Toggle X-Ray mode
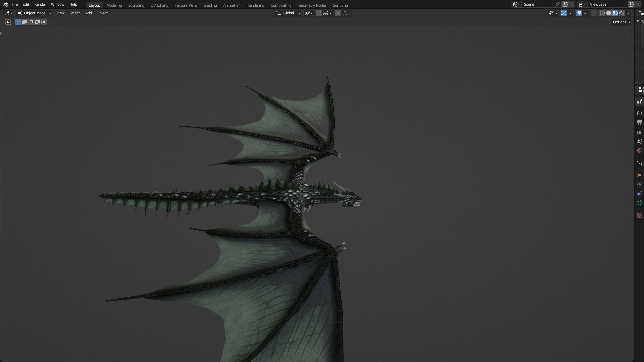The image size is (644, 362). (x=594, y=13)
